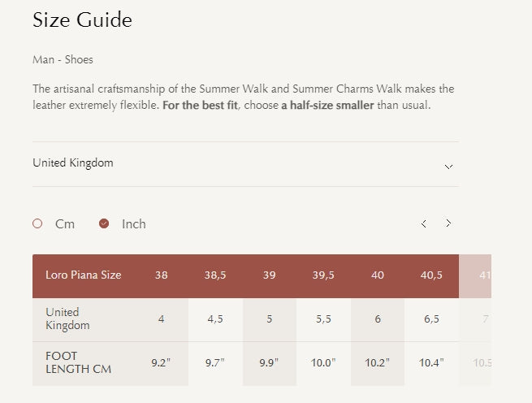This screenshot has height=403, width=532.
Task: Click the Loro Piana Size header cell
Action: [84, 275]
